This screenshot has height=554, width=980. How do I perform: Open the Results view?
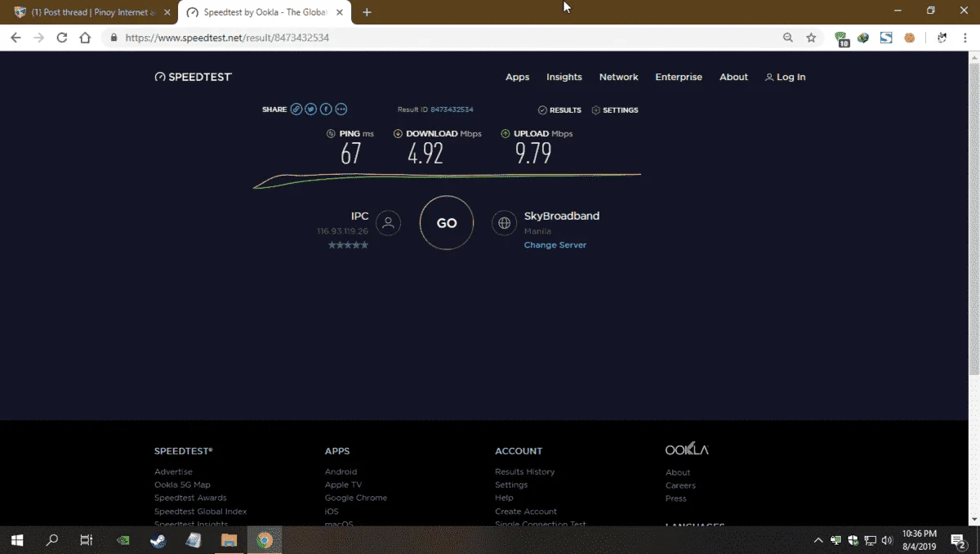559,109
